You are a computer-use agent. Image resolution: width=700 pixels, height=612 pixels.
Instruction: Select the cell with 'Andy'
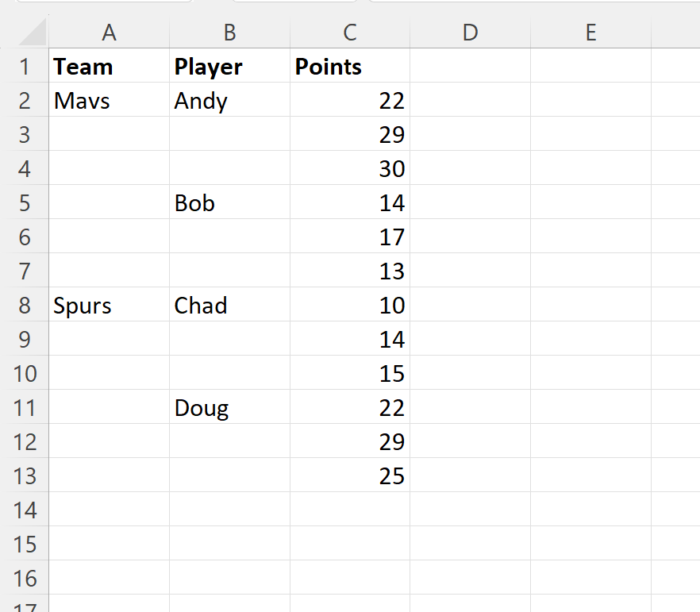pos(229,101)
